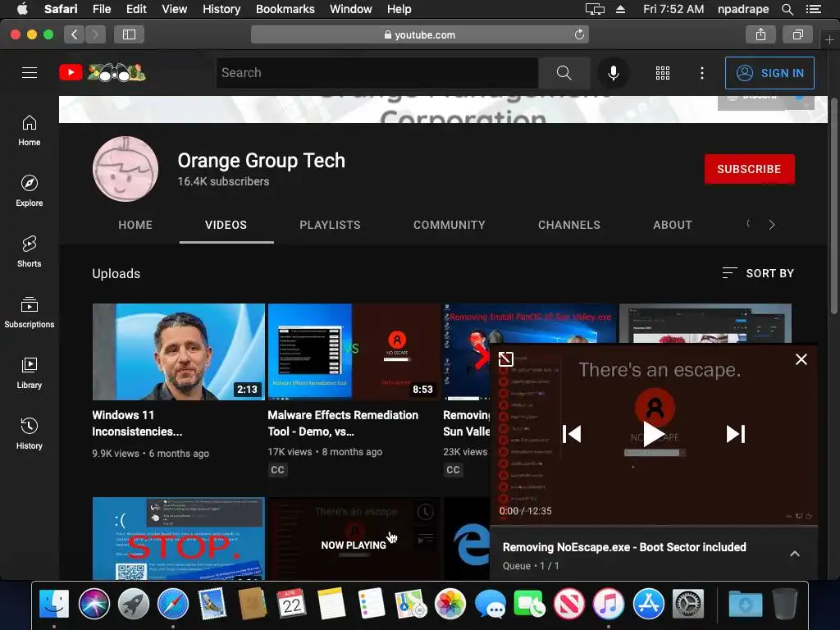Image resolution: width=840 pixels, height=630 pixels.
Task: Close the miniplayer
Action: (x=801, y=359)
